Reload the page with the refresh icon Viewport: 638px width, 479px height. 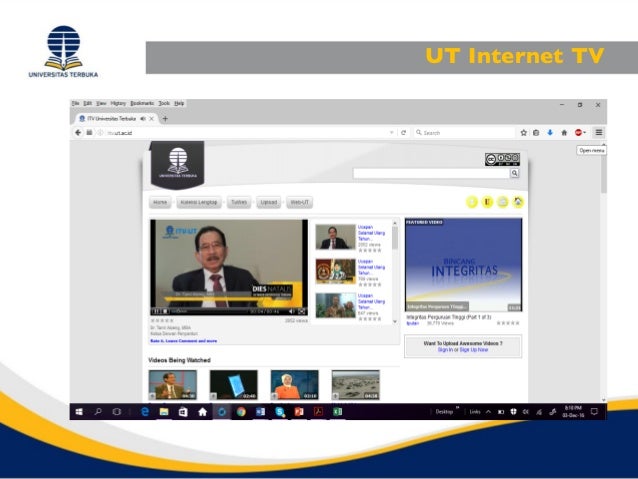[x=403, y=133]
